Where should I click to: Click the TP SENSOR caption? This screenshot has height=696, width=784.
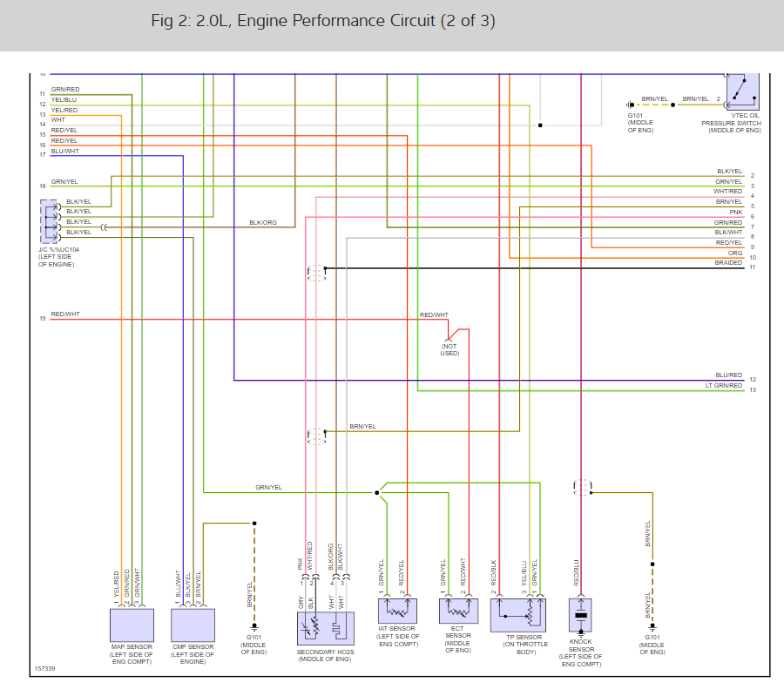click(525, 645)
